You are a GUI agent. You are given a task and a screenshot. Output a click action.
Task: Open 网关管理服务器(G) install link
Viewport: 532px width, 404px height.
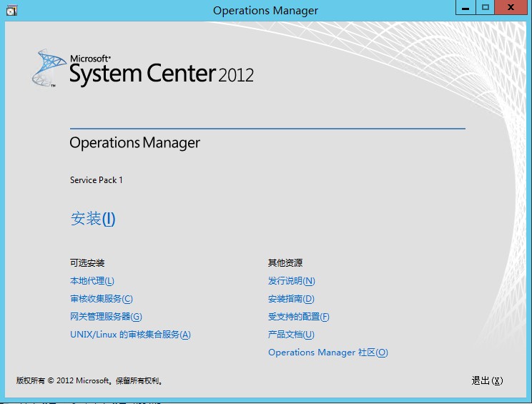point(106,317)
